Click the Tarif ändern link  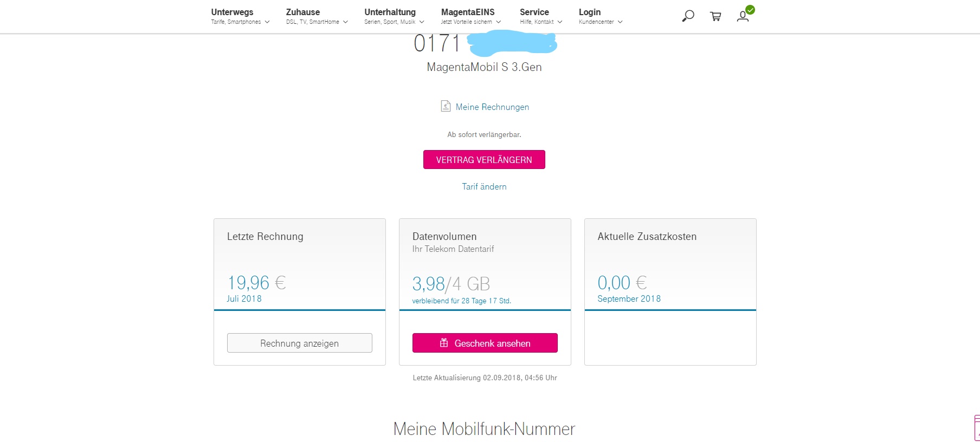pyautogui.click(x=484, y=186)
